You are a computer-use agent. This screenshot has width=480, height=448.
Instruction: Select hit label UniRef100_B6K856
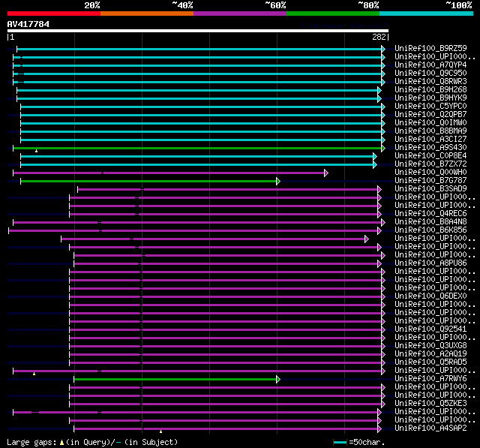(x=430, y=230)
